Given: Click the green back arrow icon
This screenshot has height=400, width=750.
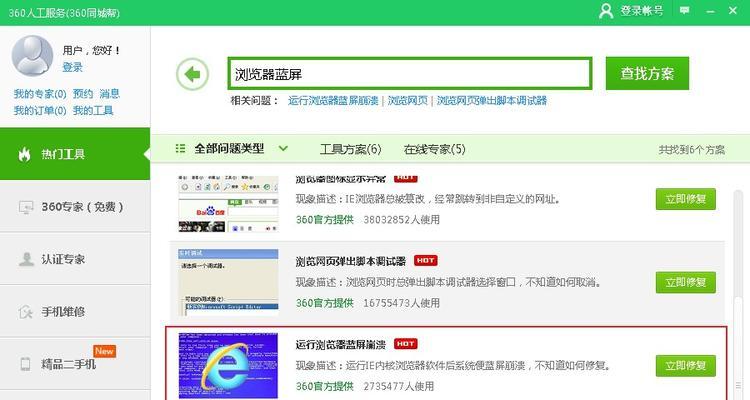Looking at the screenshot, I should pyautogui.click(x=192, y=74).
